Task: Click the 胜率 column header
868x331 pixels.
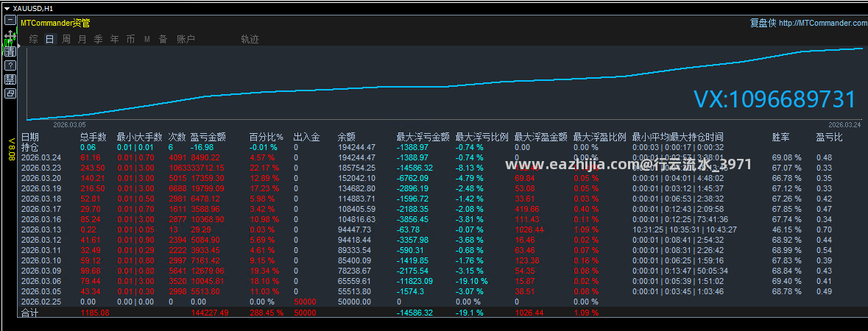Action: click(781, 137)
